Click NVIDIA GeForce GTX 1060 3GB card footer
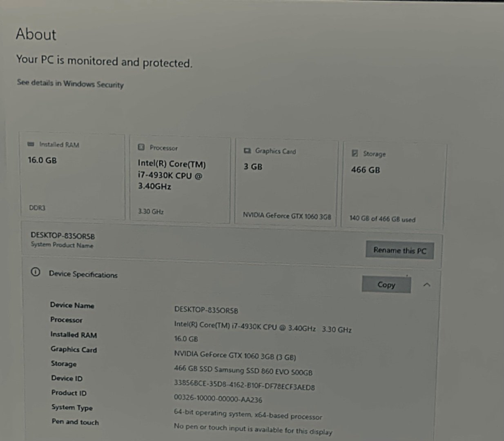Screen dimensions: 504x441 coord(287,216)
